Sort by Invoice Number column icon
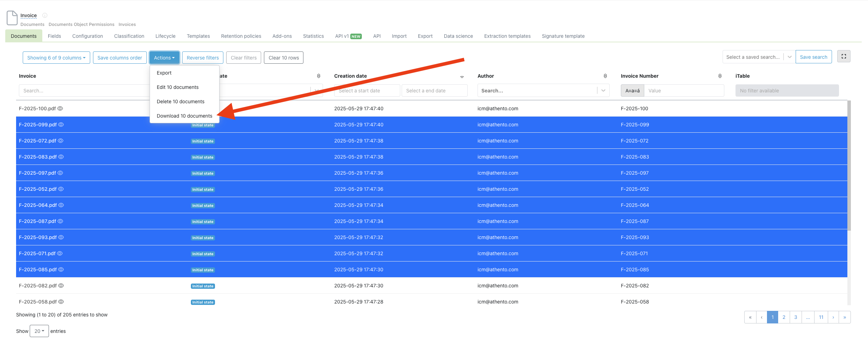Screen dimensions: 868x356 (x=720, y=76)
